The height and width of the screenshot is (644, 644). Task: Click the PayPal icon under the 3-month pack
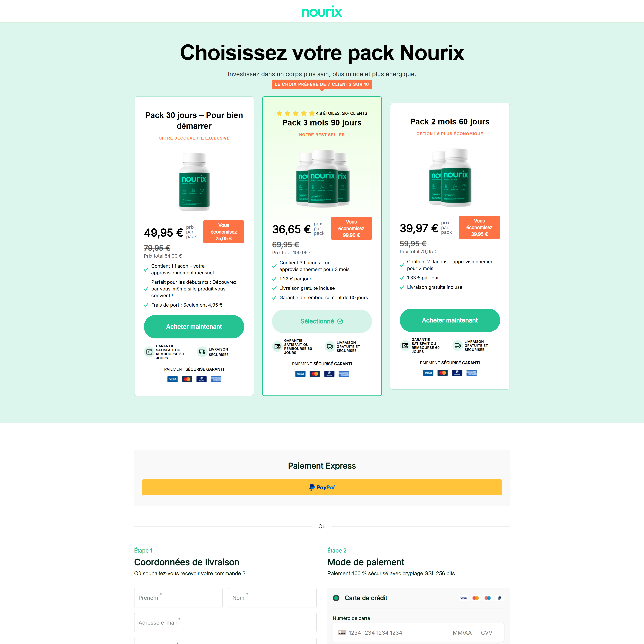(329, 374)
